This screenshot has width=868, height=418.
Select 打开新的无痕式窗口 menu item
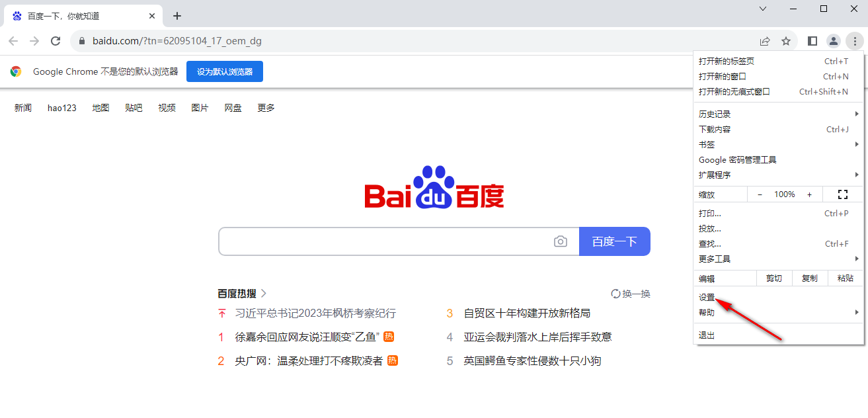[779, 91]
